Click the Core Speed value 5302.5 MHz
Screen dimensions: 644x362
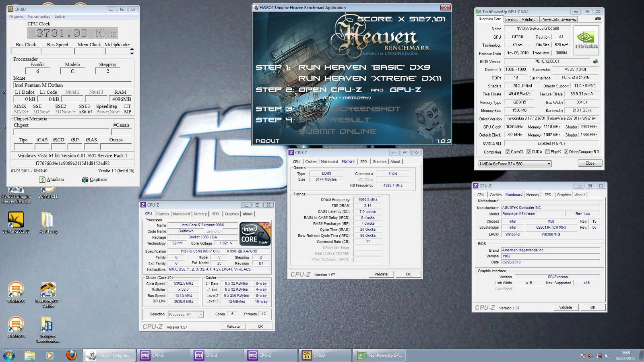point(184,283)
